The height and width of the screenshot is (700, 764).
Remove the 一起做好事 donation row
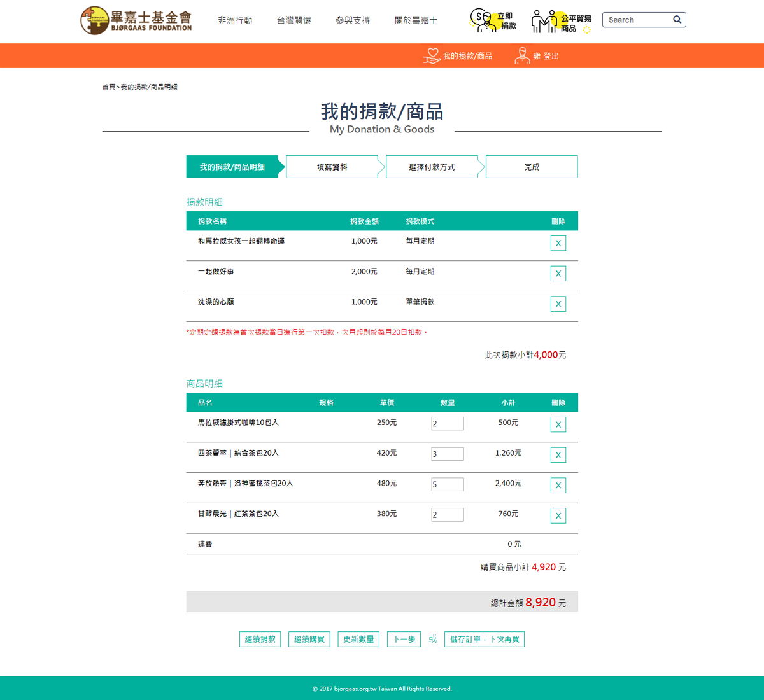pos(558,274)
